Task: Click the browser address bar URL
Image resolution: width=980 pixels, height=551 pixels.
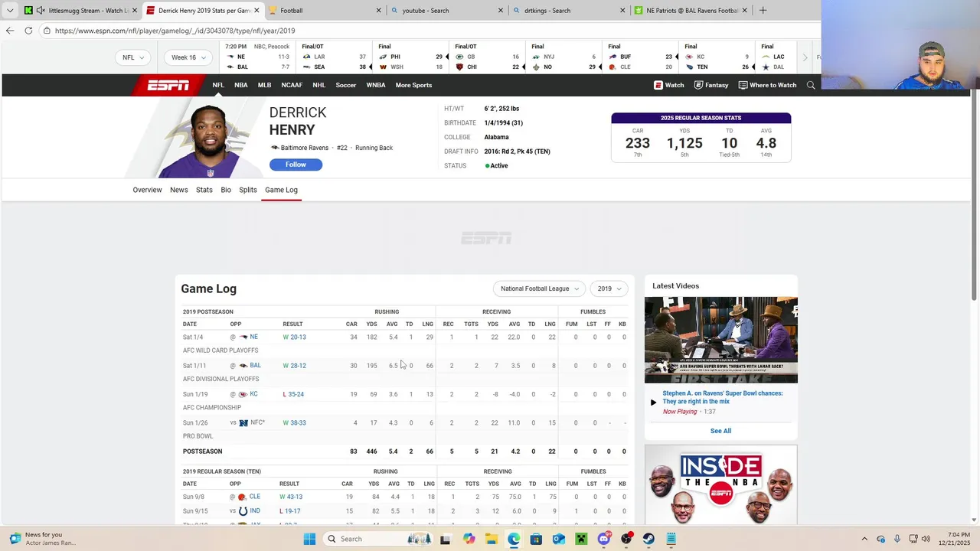Action: click(x=175, y=31)
